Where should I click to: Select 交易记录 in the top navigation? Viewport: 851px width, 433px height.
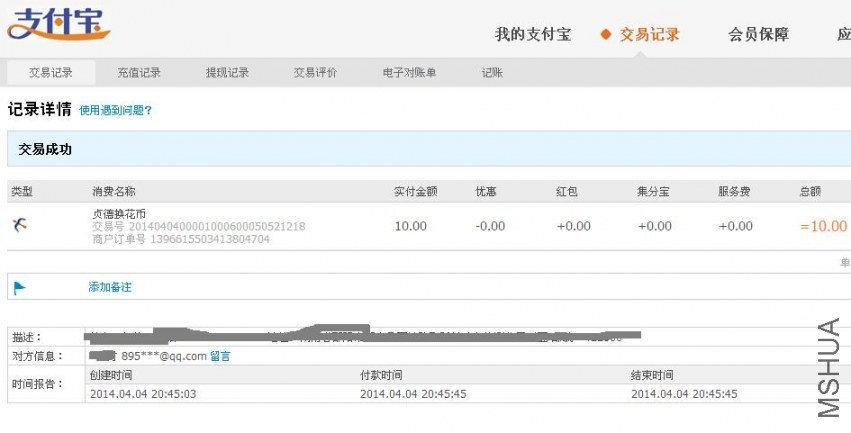point(650,35)
